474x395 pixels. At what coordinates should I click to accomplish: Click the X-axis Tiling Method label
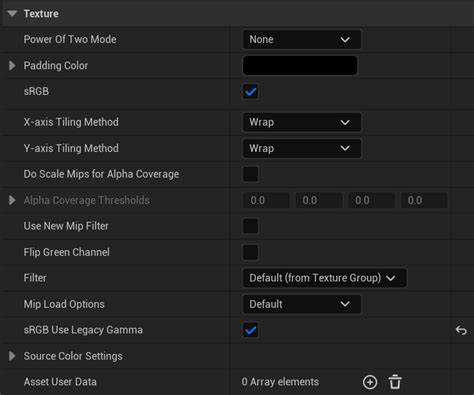[x=71, y=122]
